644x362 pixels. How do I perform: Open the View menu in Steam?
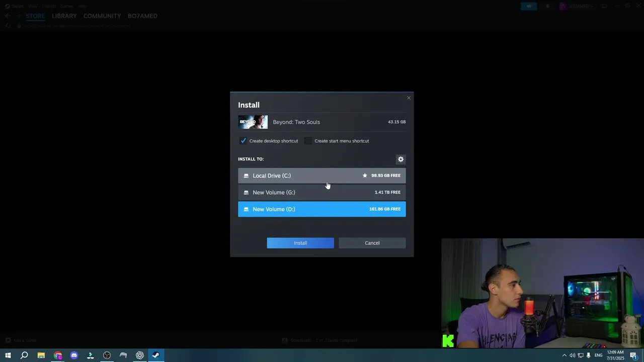click(33, 6)
